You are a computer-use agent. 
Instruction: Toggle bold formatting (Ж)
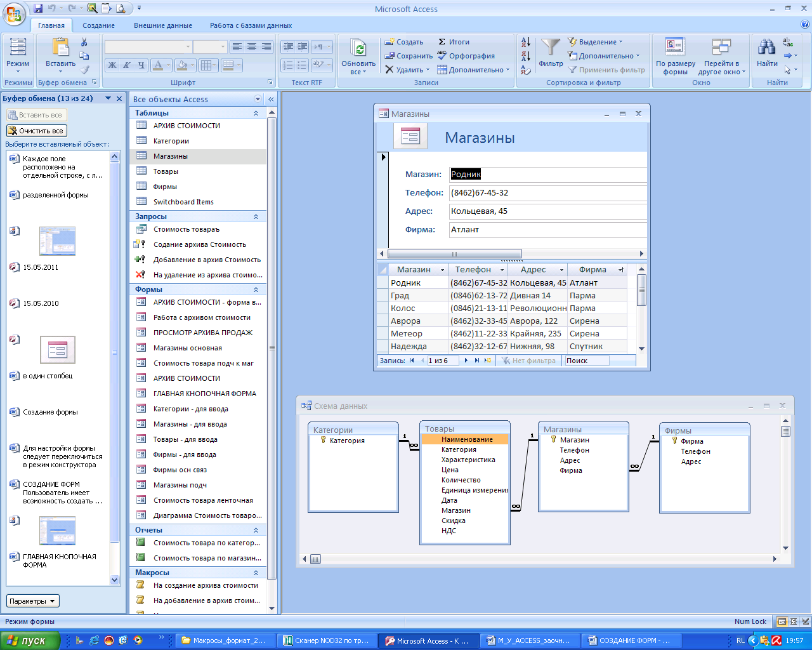point(112,65)
